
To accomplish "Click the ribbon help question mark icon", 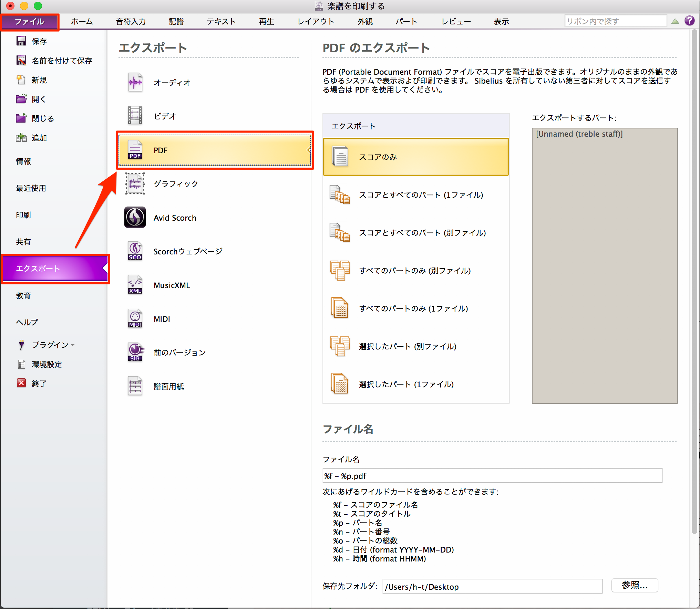I will point(690,21).
